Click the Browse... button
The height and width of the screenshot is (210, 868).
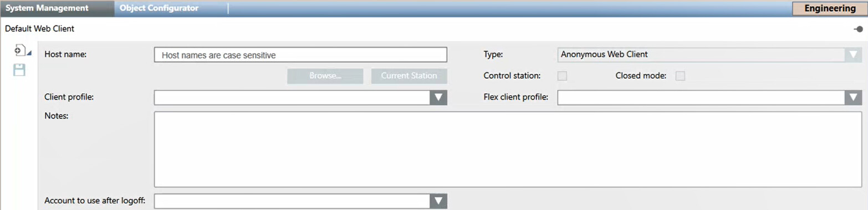coord(325,76)
